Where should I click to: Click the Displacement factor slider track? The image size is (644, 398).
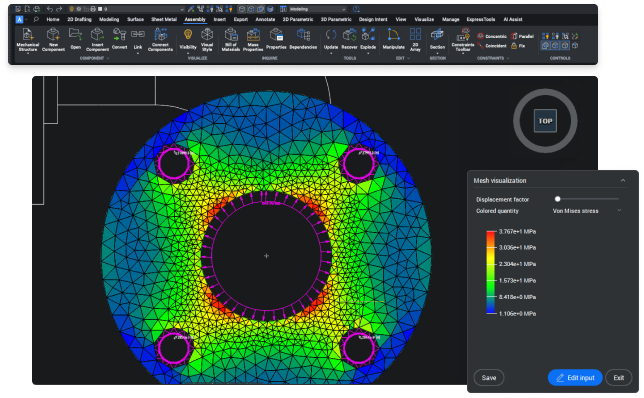pos(587,199)
